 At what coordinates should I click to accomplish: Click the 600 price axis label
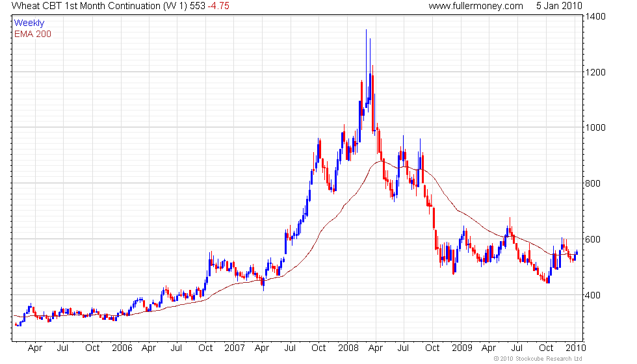pos(593,239)
